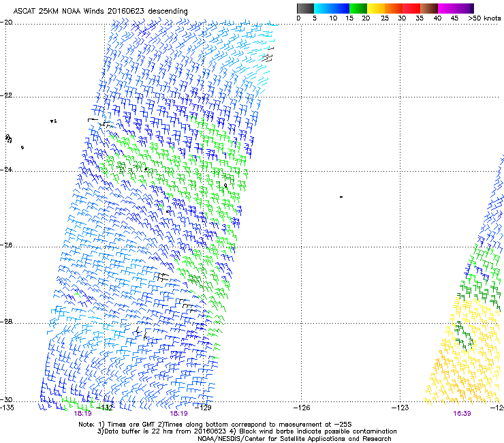This screenshot has width=504, height=443.
Task: Click the 18:19 time label beside -129
Action: 178,414
